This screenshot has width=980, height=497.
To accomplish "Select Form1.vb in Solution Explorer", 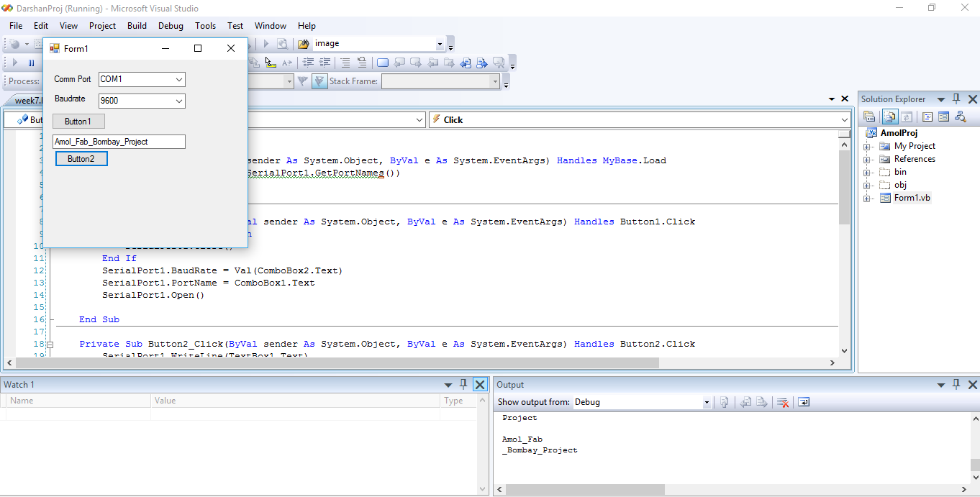I will coord(912,198).
